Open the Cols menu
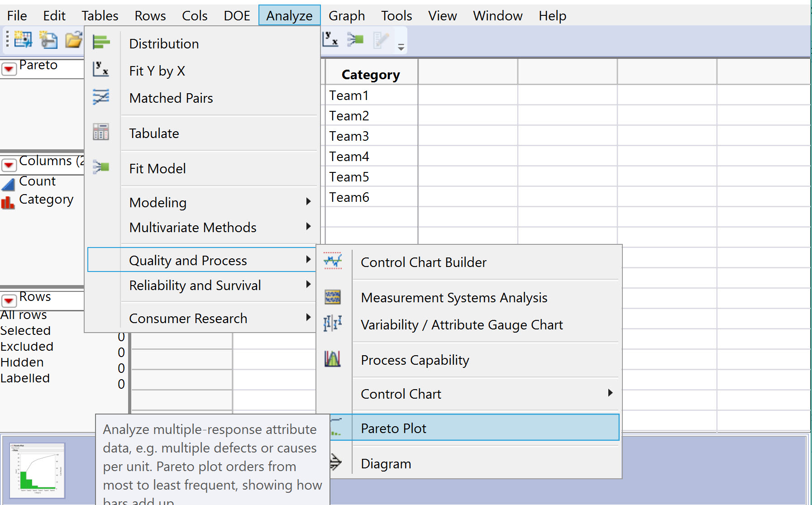This screenshot has height=505, width=812. pyautogui.click(x=195, y=16)
